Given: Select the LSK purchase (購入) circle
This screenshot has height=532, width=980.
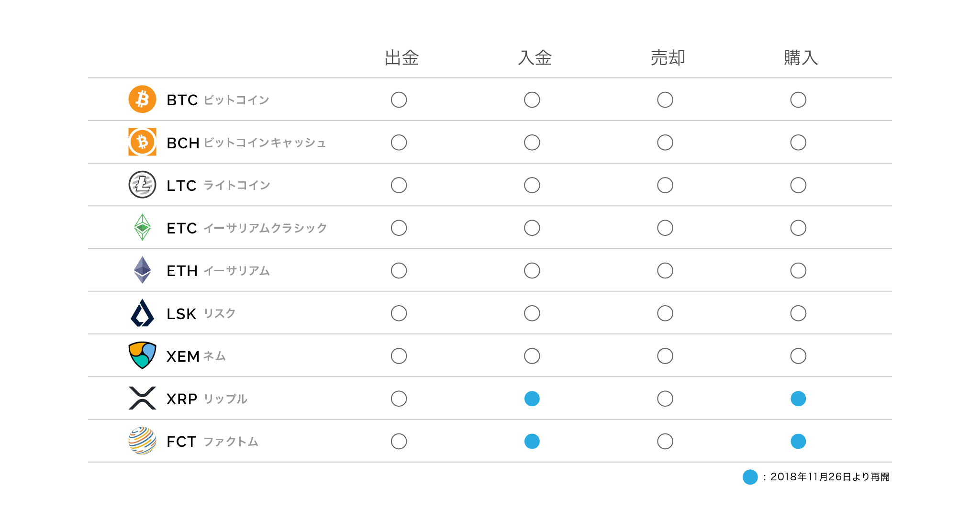Looking at the screenshot, I should [798, 313].
